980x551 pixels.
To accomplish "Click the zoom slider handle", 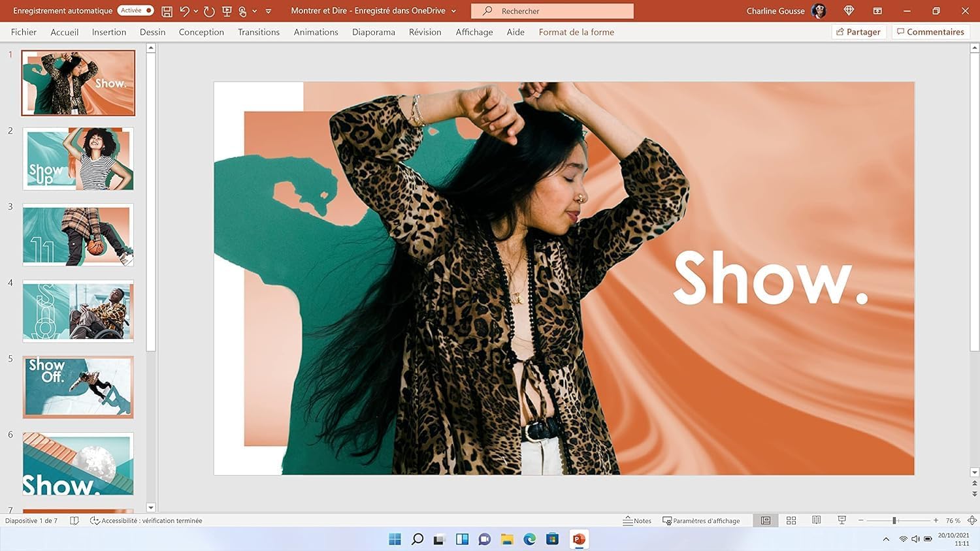I will 894,520.
